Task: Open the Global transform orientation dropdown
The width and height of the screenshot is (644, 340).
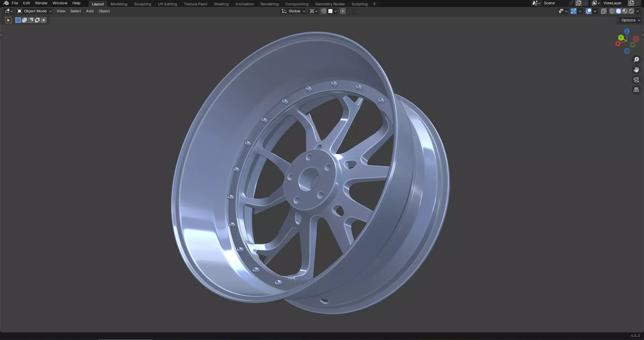Action: coord(293,11)
